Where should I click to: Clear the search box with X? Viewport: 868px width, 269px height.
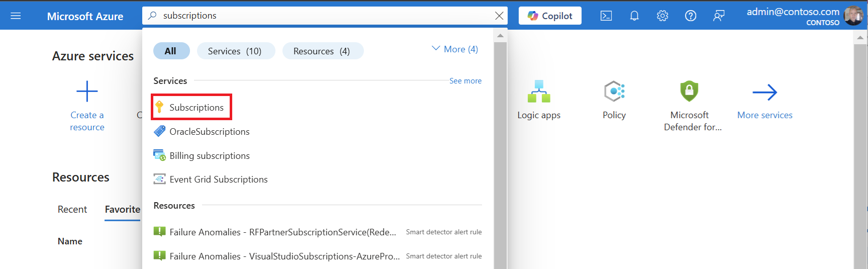(x=499, y=16)
